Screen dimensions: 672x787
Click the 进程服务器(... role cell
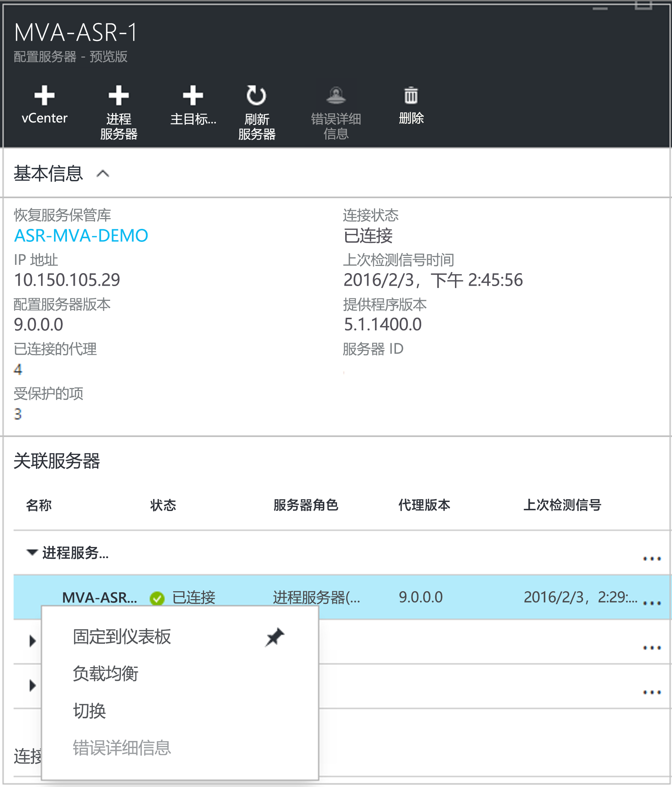(316, 597)
